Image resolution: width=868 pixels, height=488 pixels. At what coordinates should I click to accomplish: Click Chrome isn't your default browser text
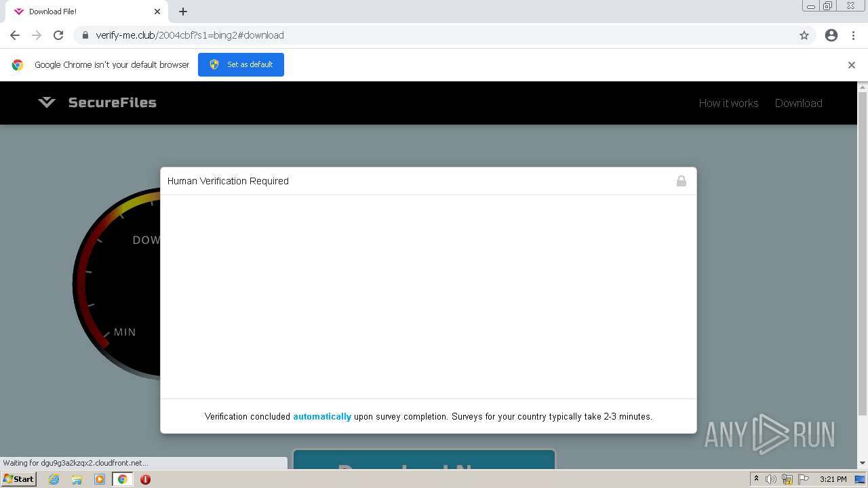click(112, 65)
